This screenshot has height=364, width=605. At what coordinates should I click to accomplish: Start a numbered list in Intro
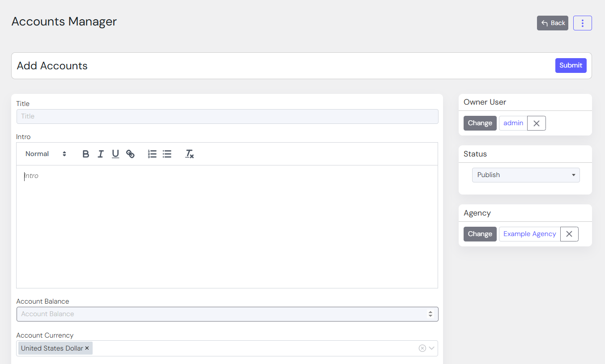[152, 154]
